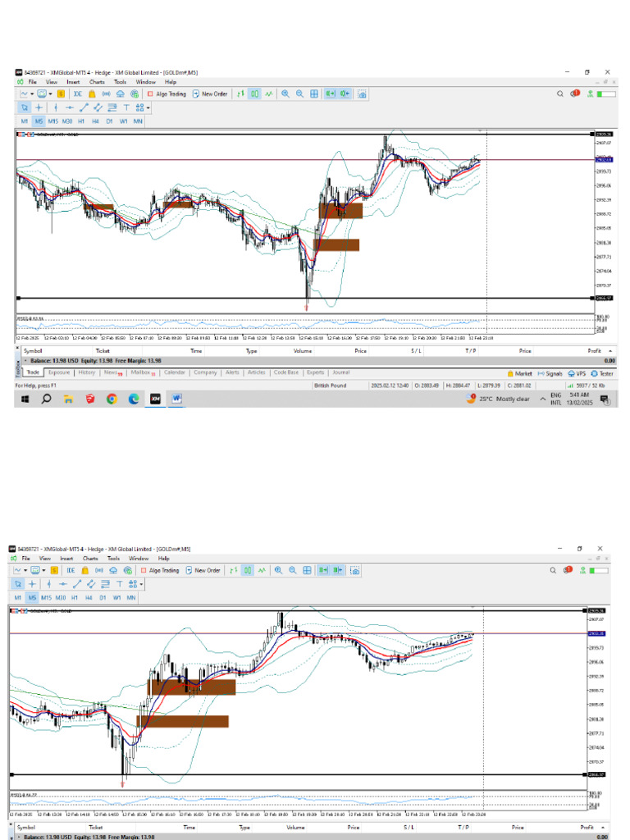
Task: Switch to History tab in Toolbox
Action: [x=87, y=372]
